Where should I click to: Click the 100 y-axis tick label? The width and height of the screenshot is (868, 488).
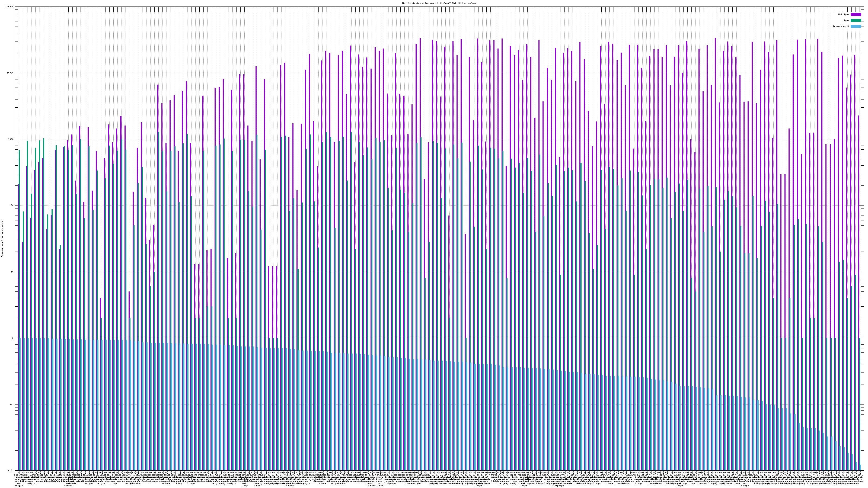coord(12,206)
